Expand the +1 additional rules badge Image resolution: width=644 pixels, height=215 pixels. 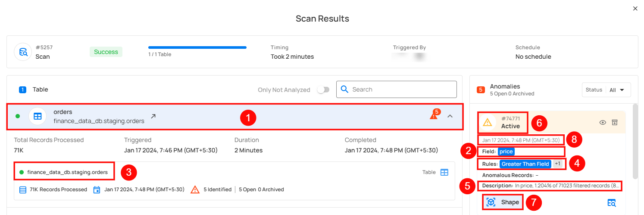(x=558, y=164)
